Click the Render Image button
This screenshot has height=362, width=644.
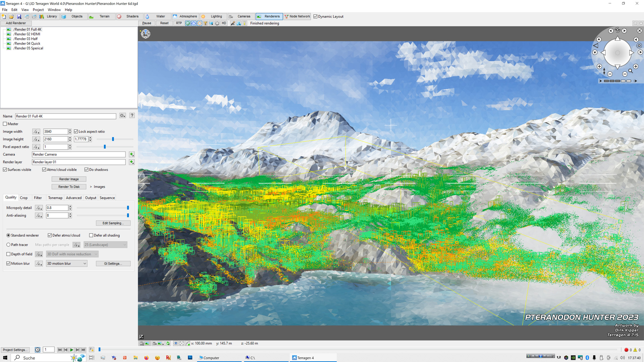pyautogui.click(x=68, y=179)
